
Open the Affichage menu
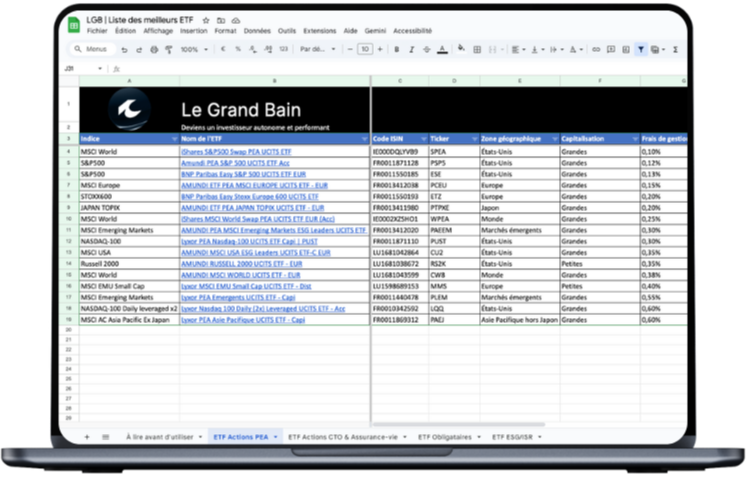(158, 31)
